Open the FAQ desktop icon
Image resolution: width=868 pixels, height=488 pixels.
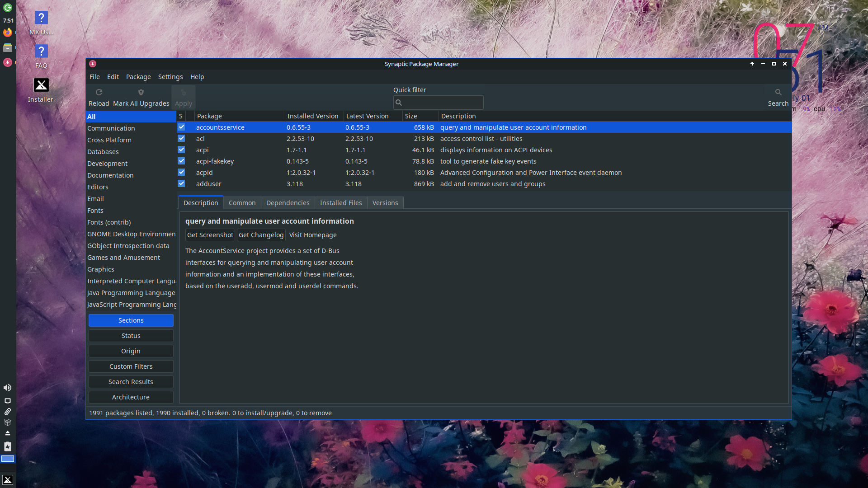pos(41,52)
